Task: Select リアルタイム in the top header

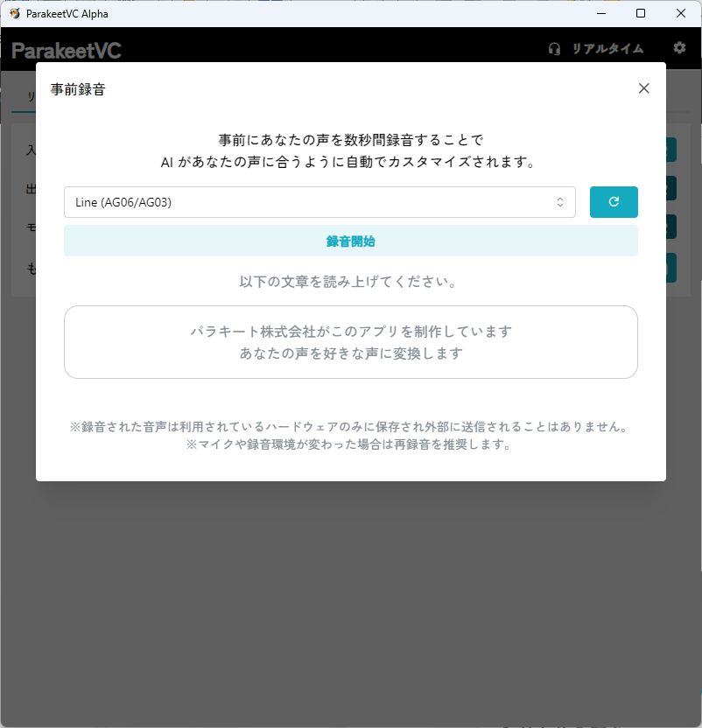Action: [x=607, y=49]
